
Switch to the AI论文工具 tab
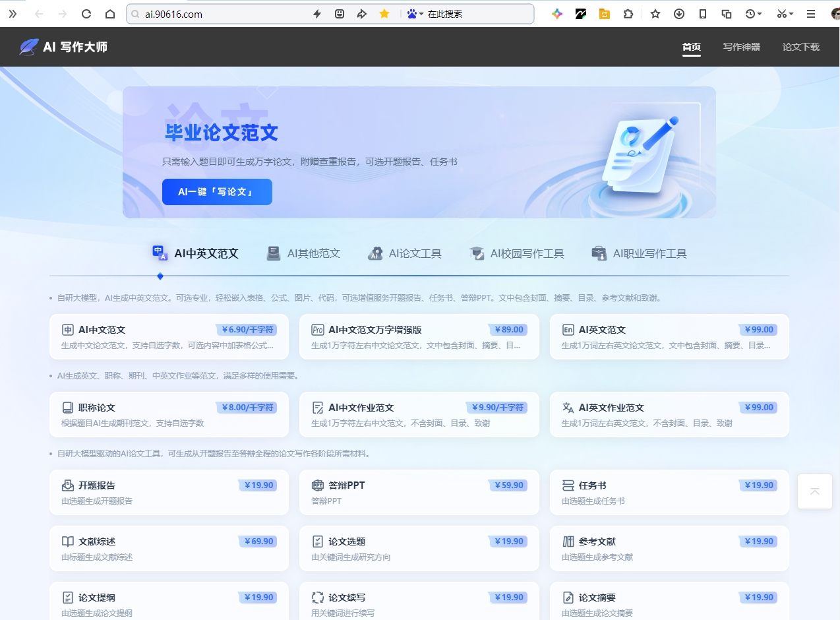(x=405, y=253)
